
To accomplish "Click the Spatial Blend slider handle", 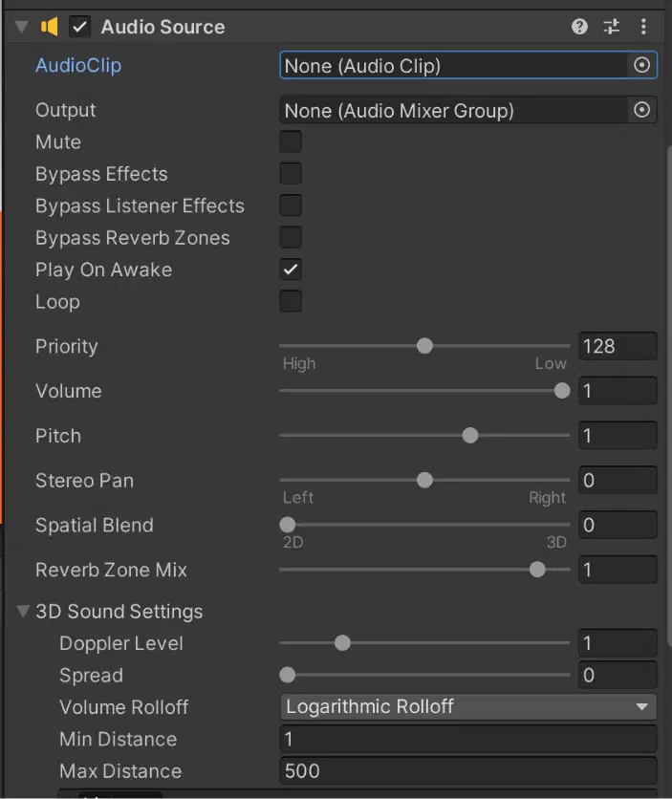I will [288, 525].
